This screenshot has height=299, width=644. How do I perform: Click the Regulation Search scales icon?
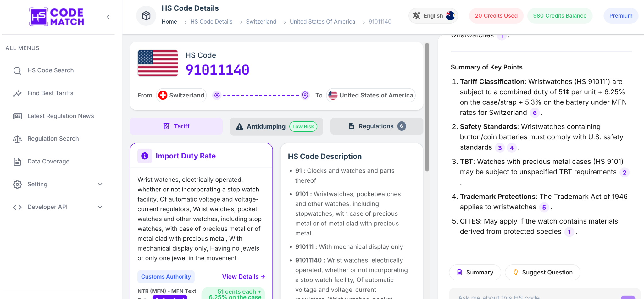click(x=17, y=139)
